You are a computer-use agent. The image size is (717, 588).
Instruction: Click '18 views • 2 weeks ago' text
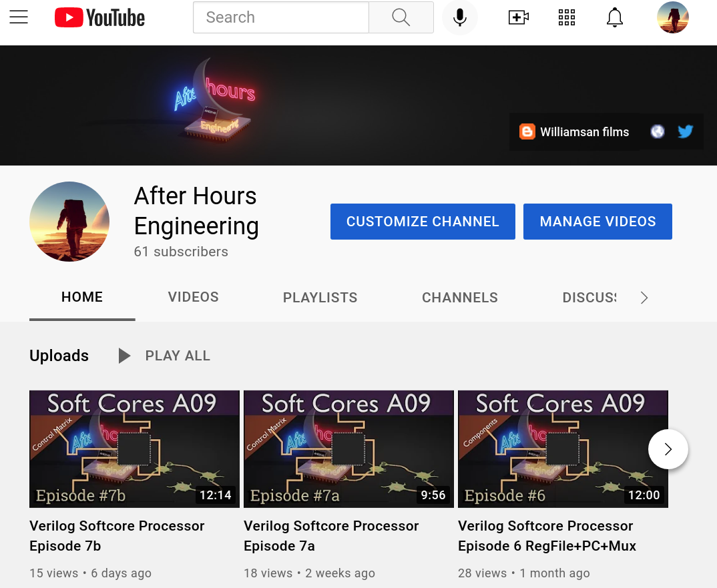[309, 573]
